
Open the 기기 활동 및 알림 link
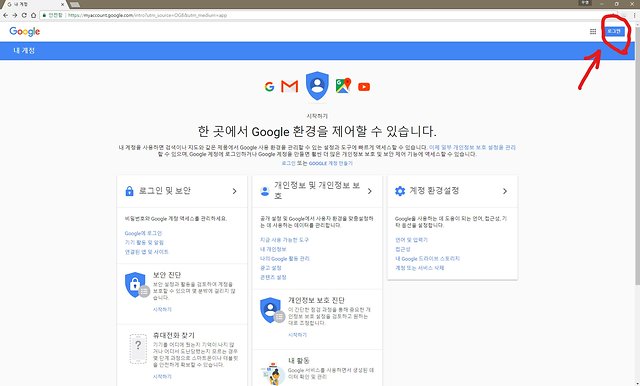[x=144, y=243]
